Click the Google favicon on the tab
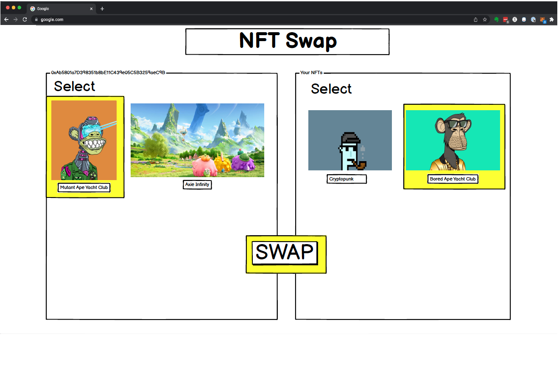 pyautogui.click(x=33, y=8)
